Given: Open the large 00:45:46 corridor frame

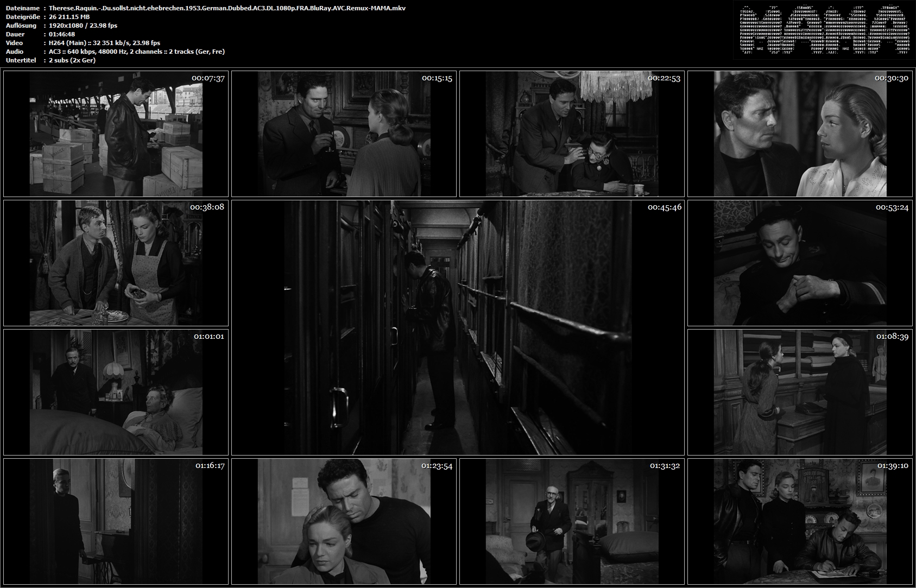Looking at the screenshot, I should (458, 327).
